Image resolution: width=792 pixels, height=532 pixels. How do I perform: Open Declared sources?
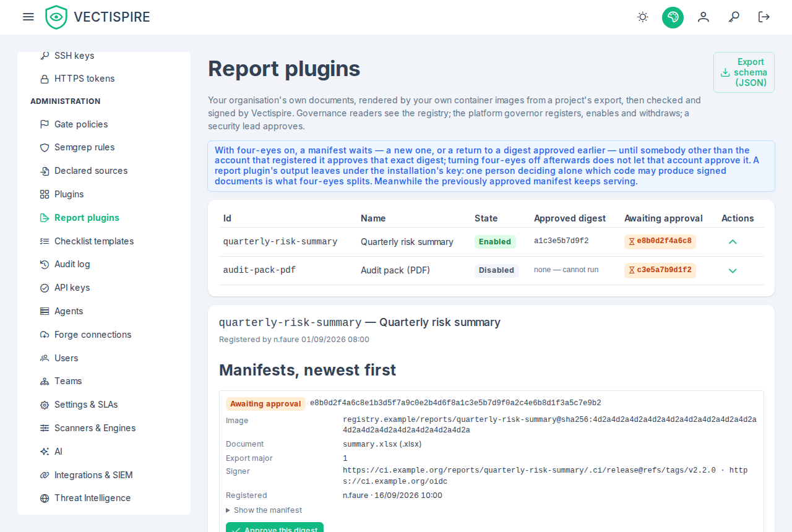pyautogui.click(x=91, y=171)
